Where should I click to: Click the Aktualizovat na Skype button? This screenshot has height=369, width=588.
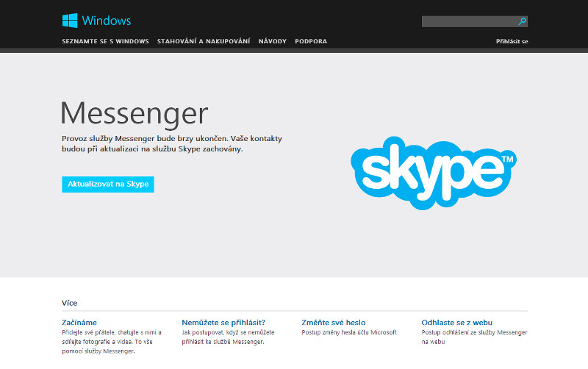tap(108, 184)
